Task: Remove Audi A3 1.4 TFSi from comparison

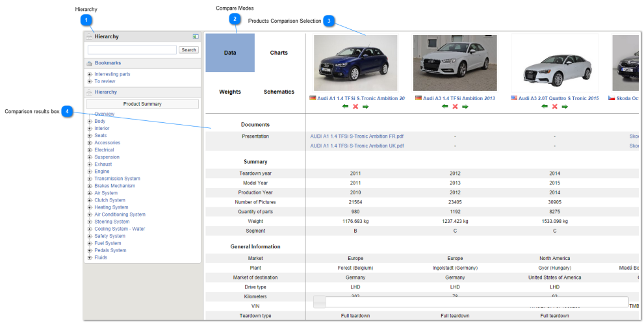Action: (455, 107)
